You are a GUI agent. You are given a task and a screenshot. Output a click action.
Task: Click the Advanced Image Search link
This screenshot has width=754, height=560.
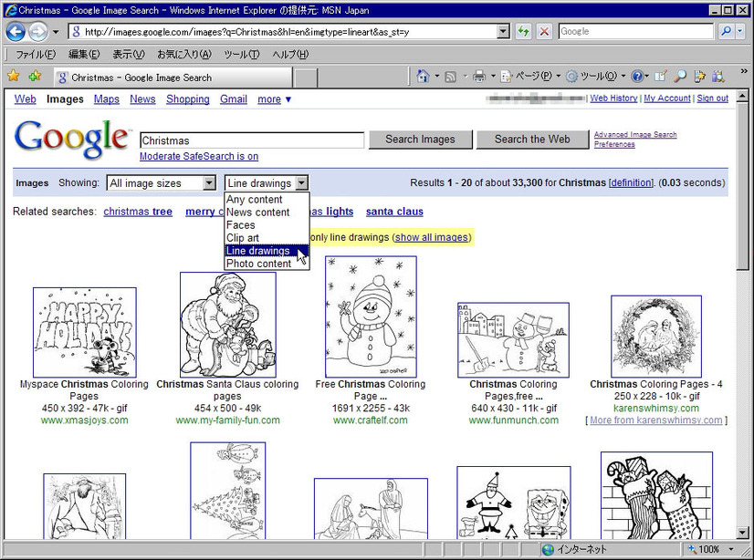[635, 134]
